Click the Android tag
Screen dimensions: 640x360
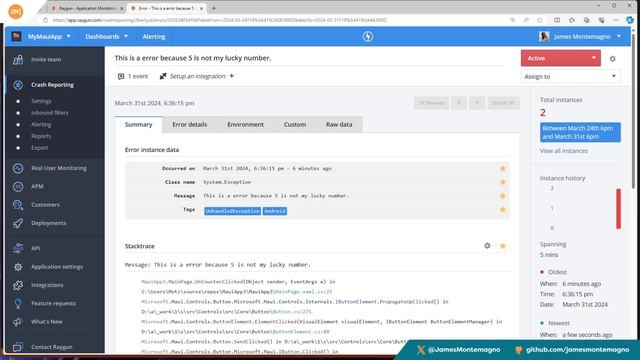click(x=274, y=211)
